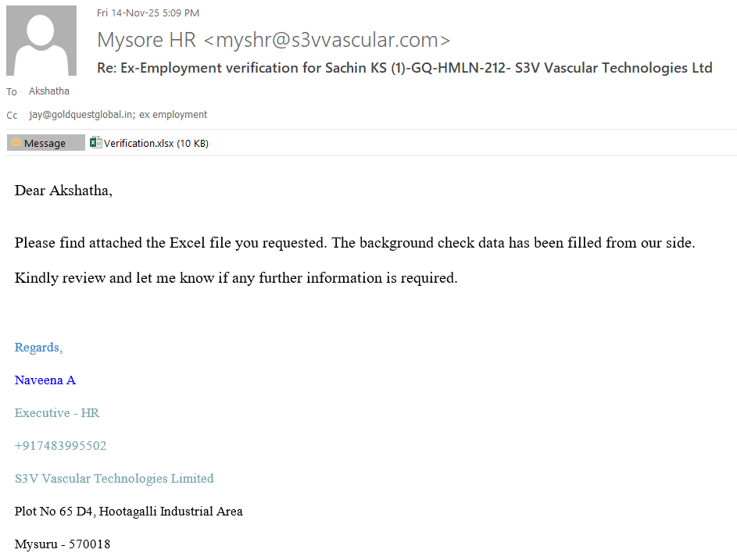
Task: Click the 'Cc' field label
Action: 12,116
